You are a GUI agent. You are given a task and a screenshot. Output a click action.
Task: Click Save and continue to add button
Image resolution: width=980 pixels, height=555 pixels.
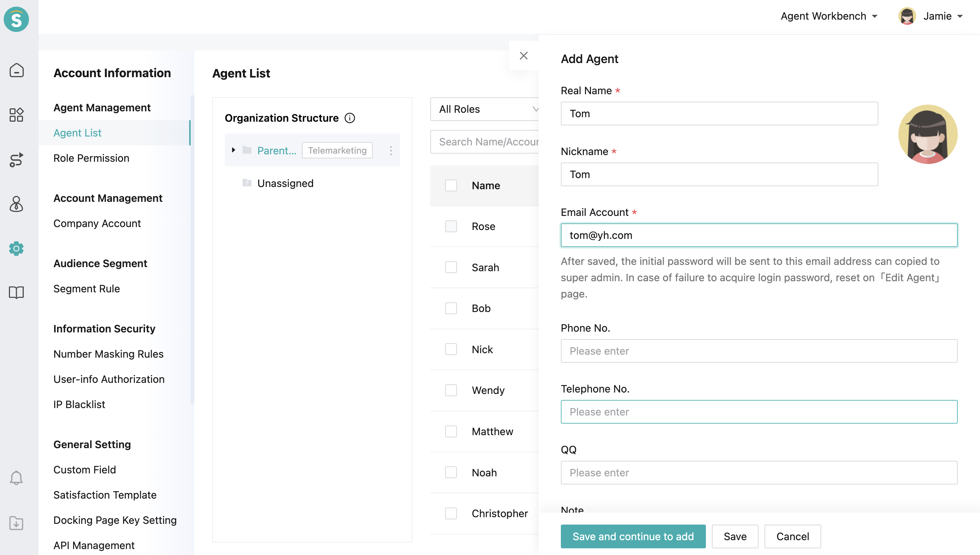coord(633,536)
